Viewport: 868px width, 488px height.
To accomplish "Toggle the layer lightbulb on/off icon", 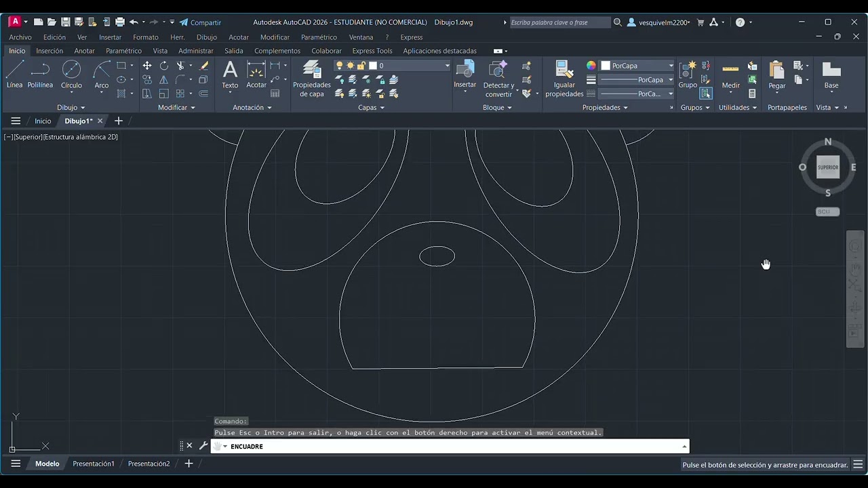I will 340,66.
